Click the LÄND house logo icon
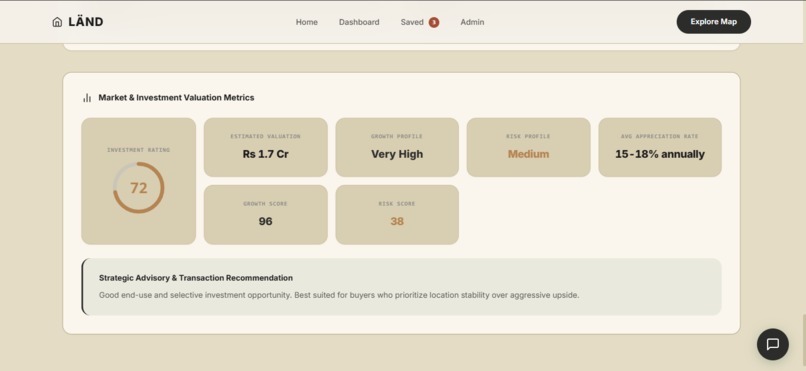The image size is (806, 371). tap(57, 22)
